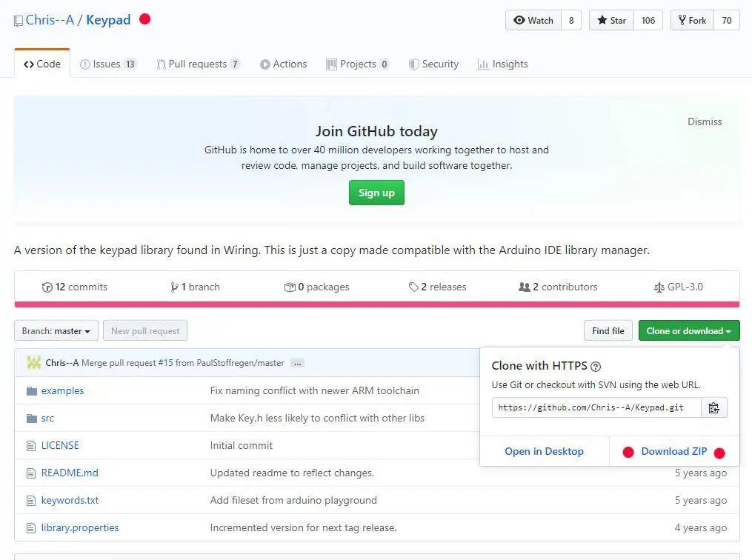Open the Pull requests tab
This screenshot has height=560, width=752.
(198, 64)
